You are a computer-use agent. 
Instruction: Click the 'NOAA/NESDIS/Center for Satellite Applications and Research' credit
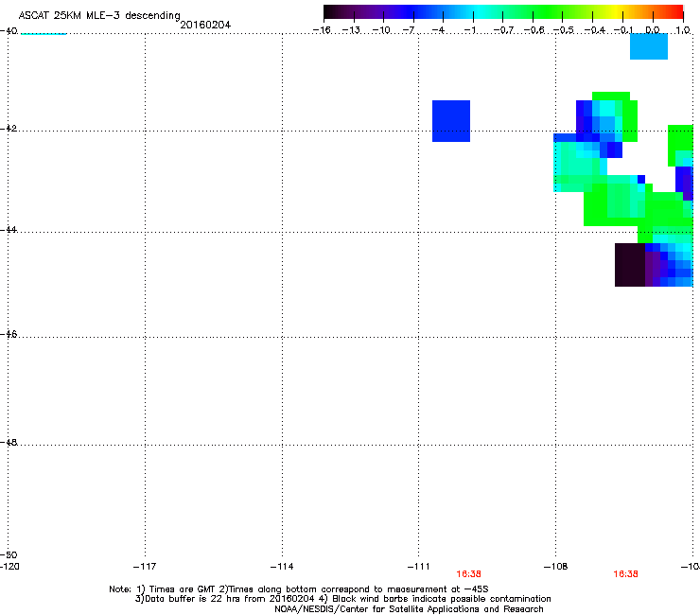coord(409,609)
